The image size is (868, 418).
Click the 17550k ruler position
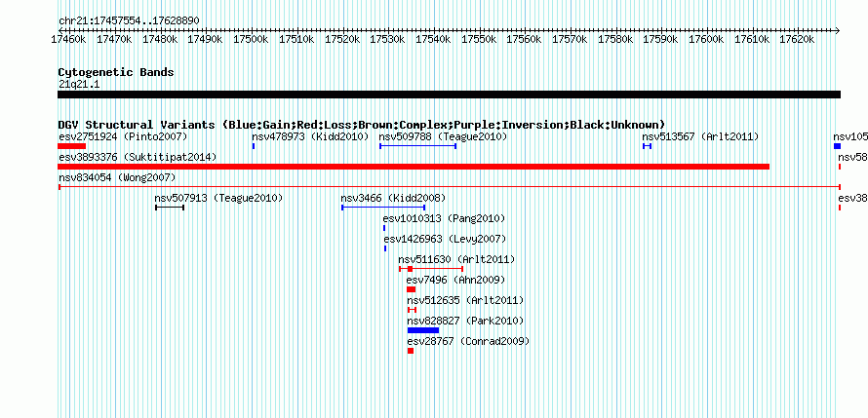pyautogui.click(x=479, y=39)
